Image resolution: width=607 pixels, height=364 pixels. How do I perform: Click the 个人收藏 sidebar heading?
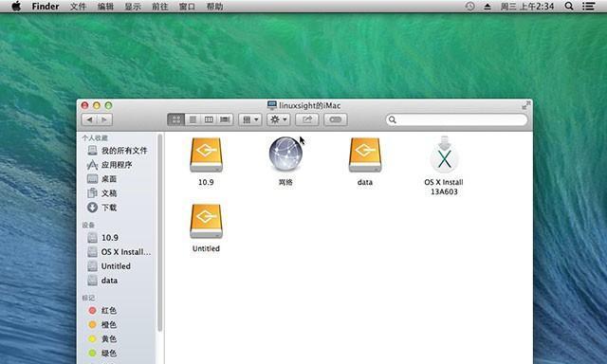point(95,138)
